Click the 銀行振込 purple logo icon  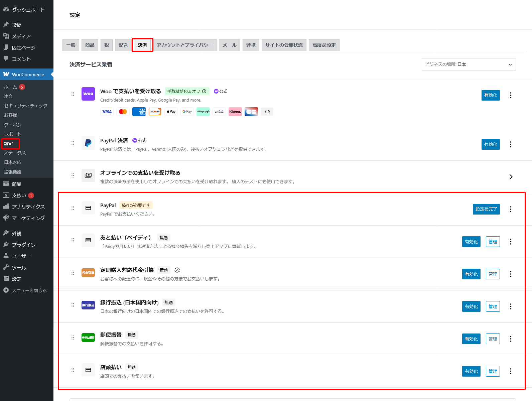click(x=88, y=305)
